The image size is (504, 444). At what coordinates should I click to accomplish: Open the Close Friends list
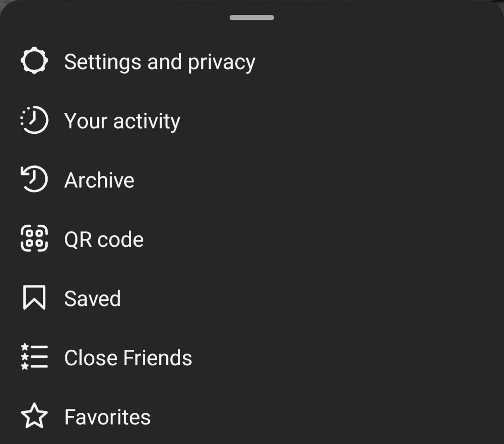pos(128,358)
